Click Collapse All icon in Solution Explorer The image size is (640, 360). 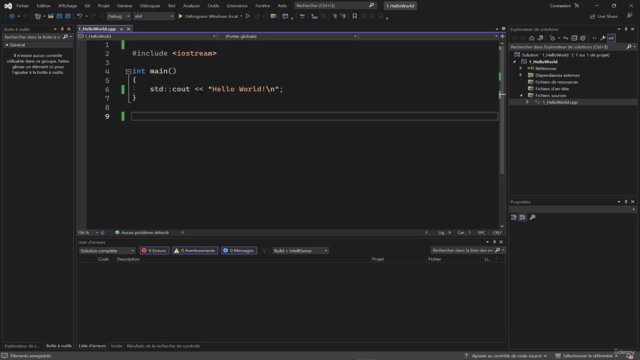(574, 38)
